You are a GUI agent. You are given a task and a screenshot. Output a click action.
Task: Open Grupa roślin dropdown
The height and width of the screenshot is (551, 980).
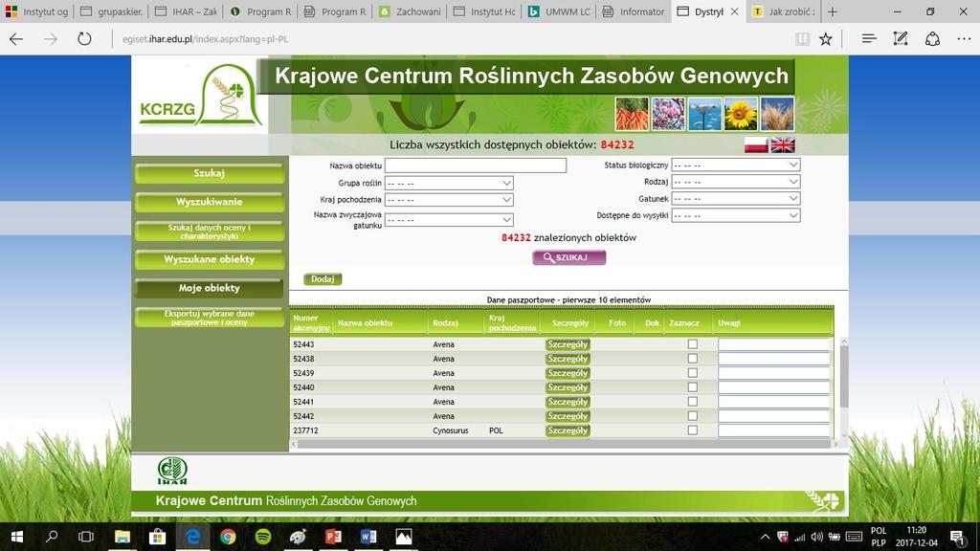(449, 183)
